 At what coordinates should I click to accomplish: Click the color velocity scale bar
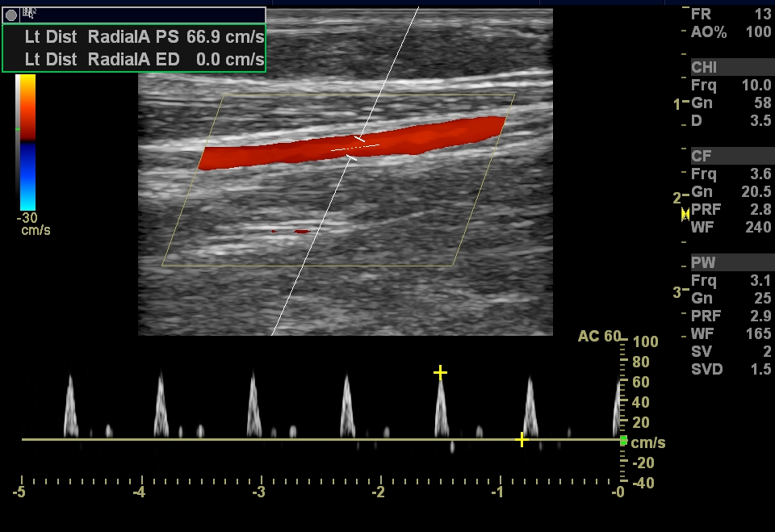pos(27,141)
